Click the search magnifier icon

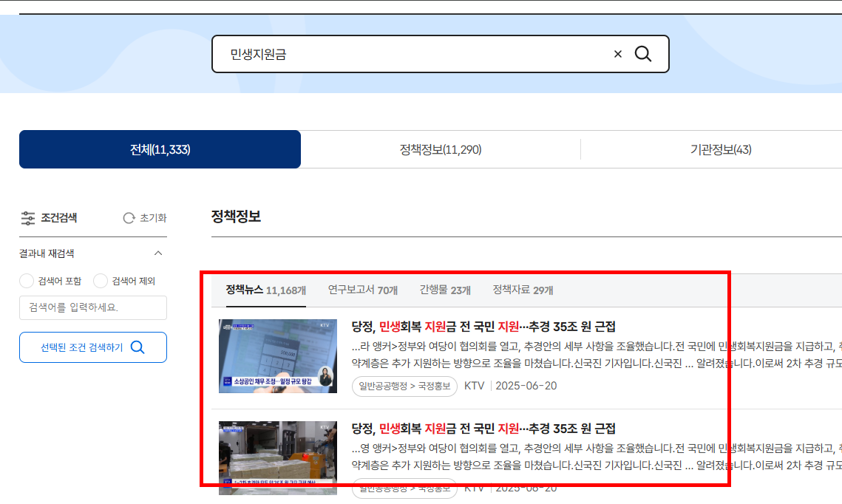pos(642,53)
